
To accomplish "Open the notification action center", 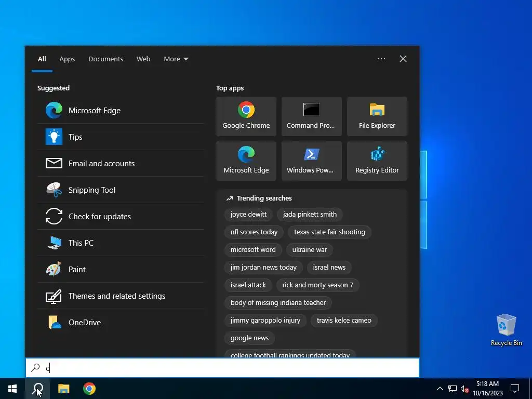I will point(515,389).
